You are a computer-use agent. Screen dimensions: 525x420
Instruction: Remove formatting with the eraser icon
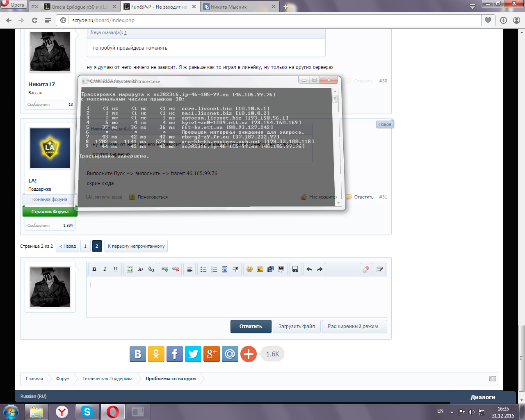point(366,269)
